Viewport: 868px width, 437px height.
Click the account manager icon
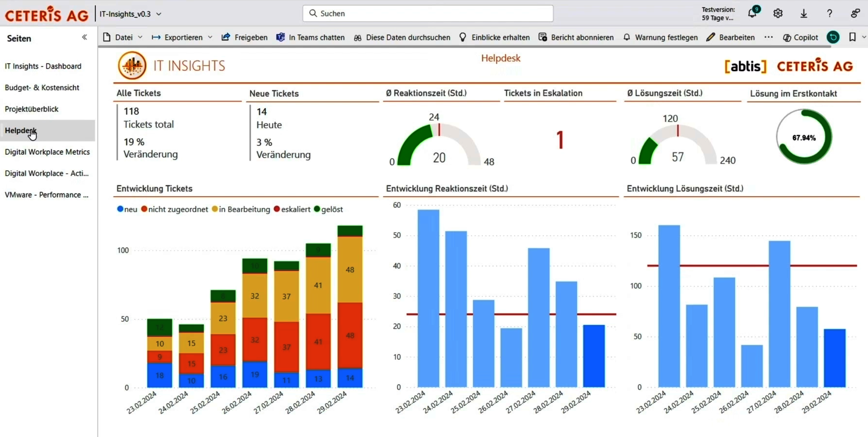pos(855,14)
